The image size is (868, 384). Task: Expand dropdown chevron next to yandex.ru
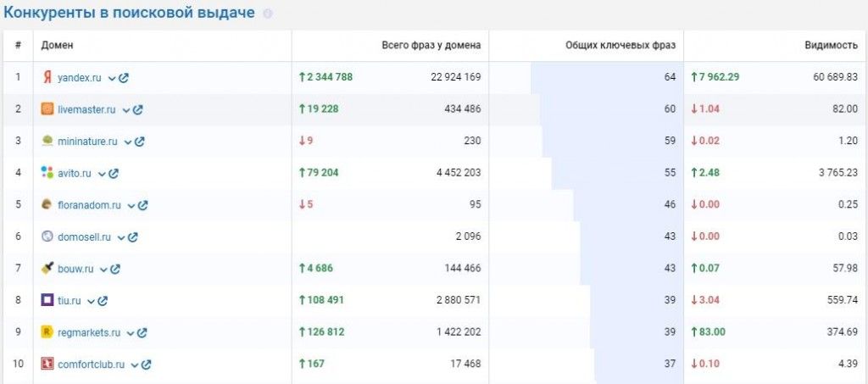111,77
